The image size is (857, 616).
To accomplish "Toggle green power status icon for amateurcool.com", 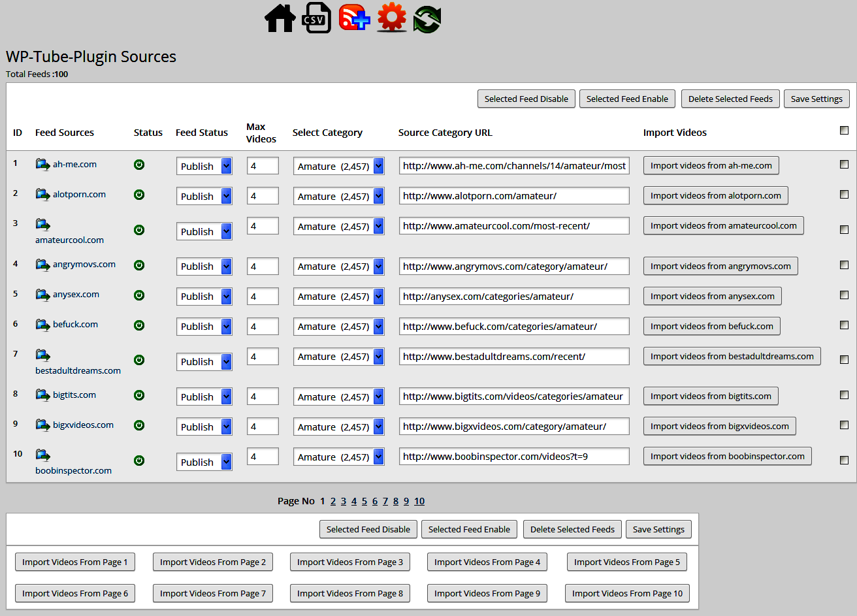I will 139,230.
